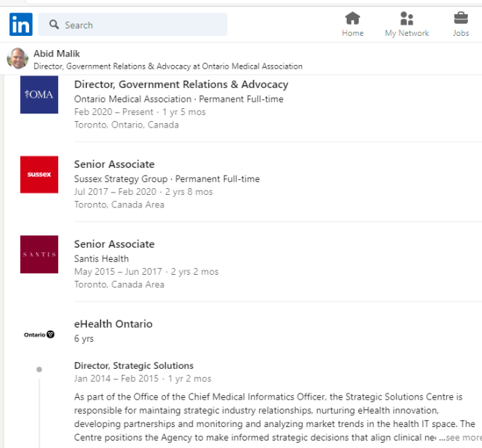This screenshot has height=448, width=482.
Task: Click Santis Health company text
Action: coord(102,259)
